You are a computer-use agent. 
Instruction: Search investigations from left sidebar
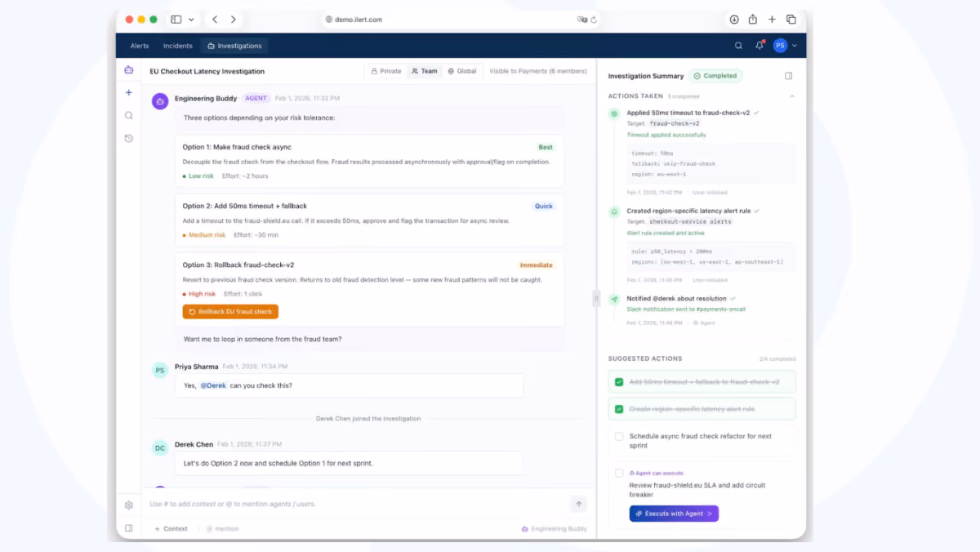tap(129, 116)
